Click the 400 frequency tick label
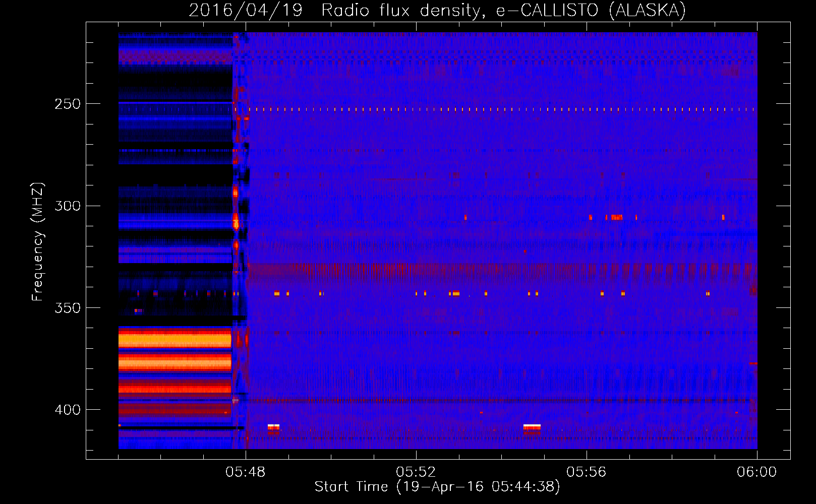The image size is (816, 504). pyautogui.click(x=68, y=409)
